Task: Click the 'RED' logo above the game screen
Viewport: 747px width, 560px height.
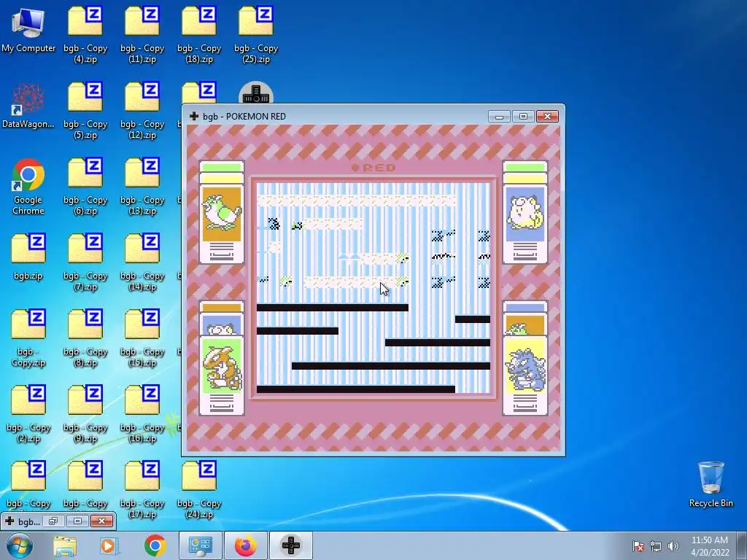Action: point(373,168)
